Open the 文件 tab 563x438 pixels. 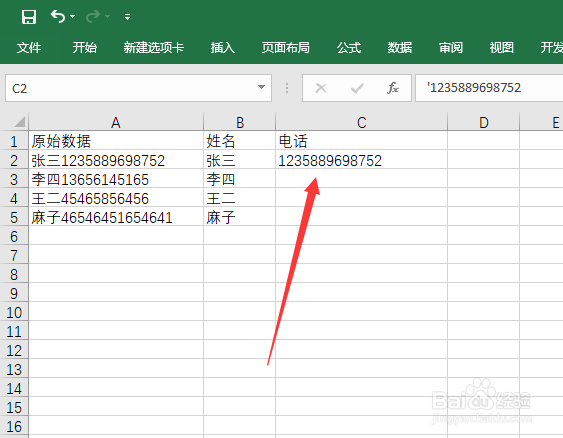(x=29, y=47)
